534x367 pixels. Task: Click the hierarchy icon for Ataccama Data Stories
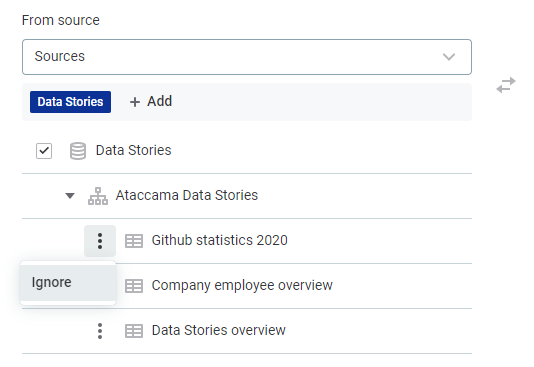[x=98, y=196]
